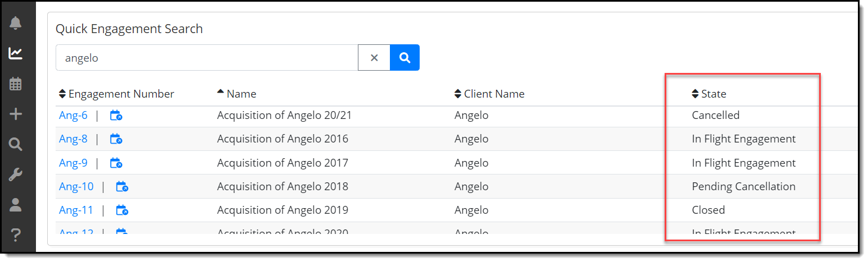
Task: Click the plus icon in the sidebar
Action: [x=16, y=114]
